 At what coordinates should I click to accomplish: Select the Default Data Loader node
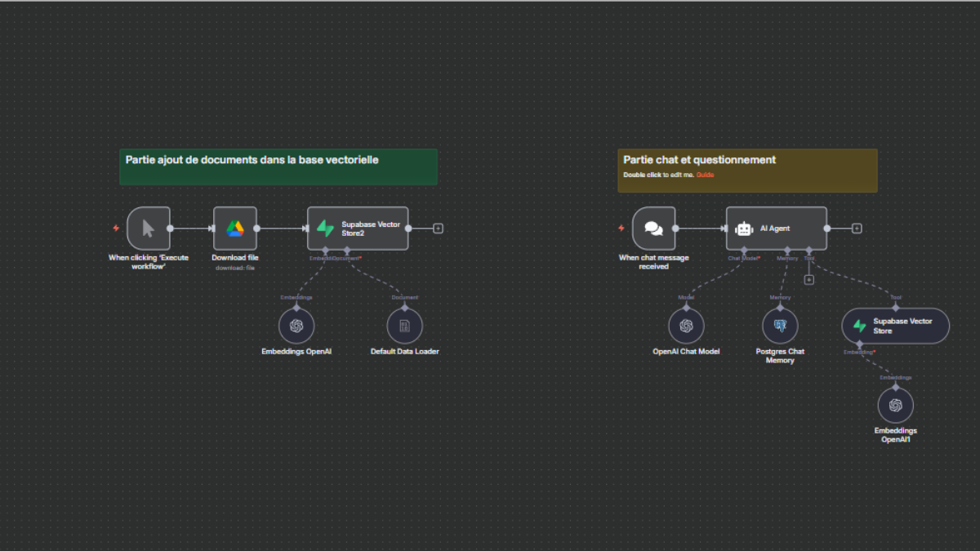(404, 326)
